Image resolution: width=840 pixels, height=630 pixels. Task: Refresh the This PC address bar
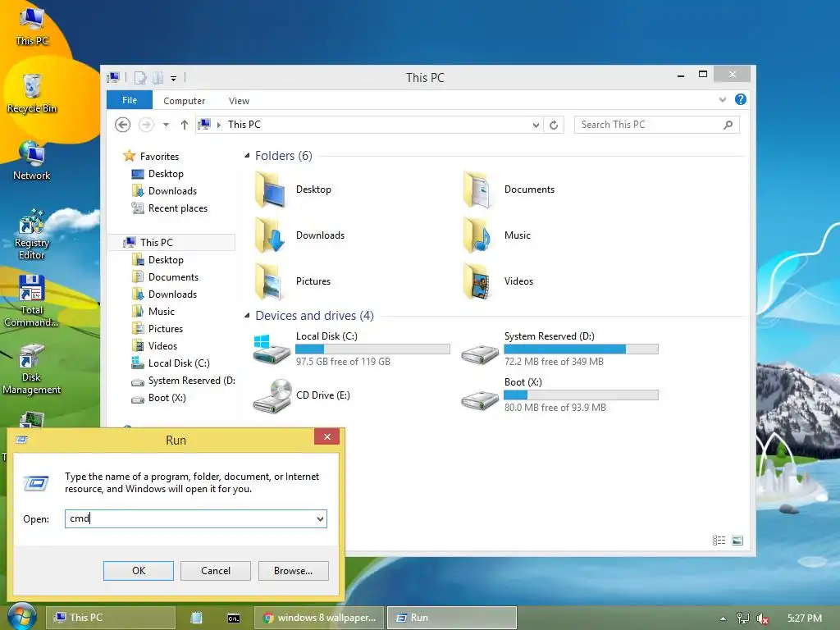pyautogui.click(x=554, y=125)
